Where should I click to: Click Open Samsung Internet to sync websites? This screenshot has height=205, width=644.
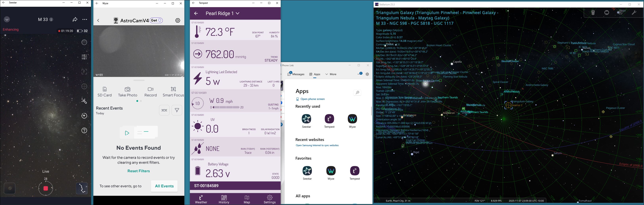click(x=317, y=145)
